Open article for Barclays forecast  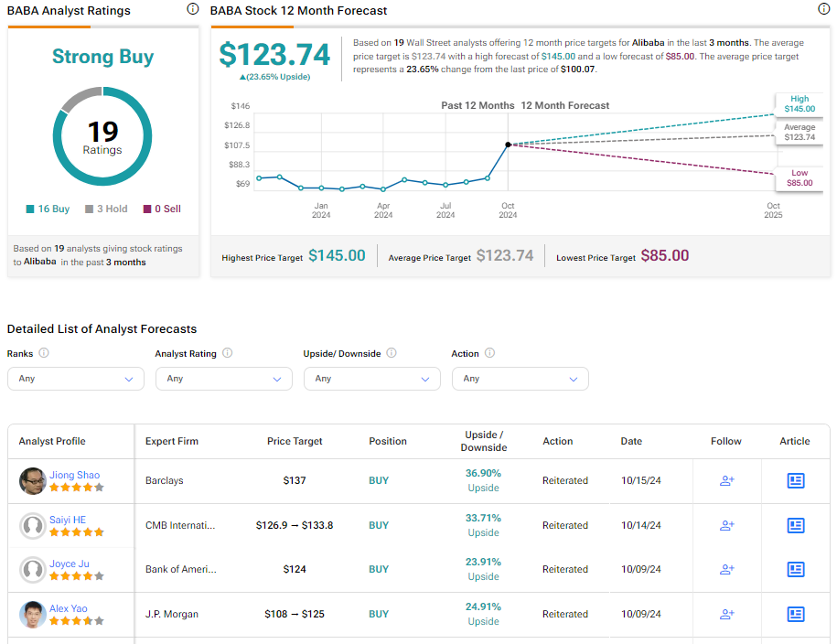796,480
